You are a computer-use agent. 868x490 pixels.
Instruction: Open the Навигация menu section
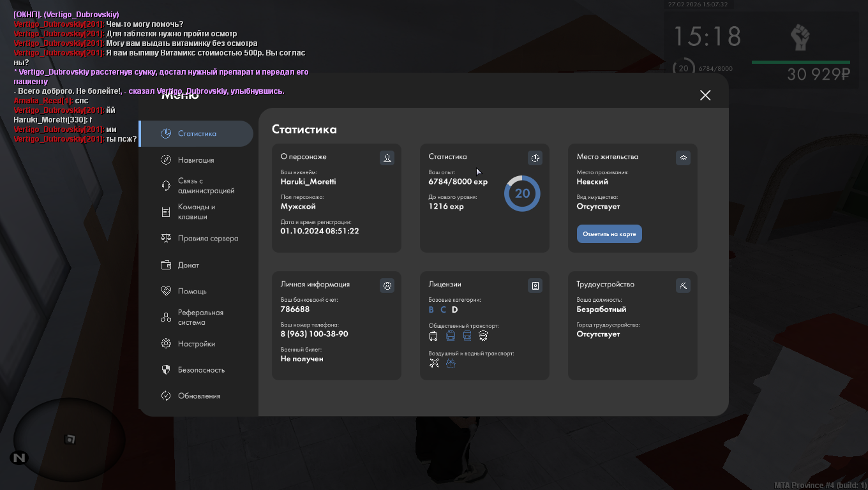point(196,160)
